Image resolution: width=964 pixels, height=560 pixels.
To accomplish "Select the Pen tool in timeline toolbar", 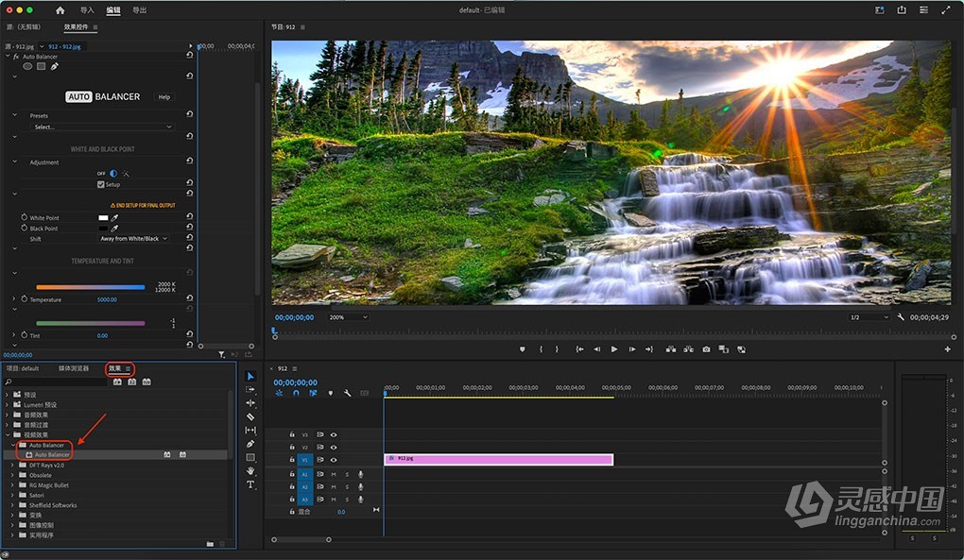I will tap(250, 444).
